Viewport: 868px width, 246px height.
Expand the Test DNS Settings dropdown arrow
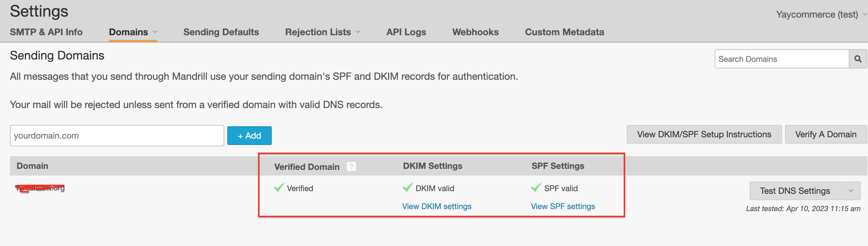click(850, 191)
